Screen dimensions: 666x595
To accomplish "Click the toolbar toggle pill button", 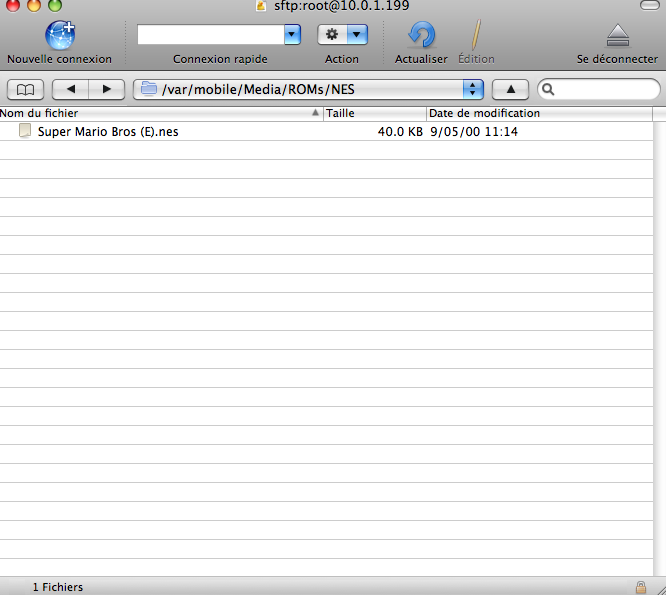I will pos(650,5).
